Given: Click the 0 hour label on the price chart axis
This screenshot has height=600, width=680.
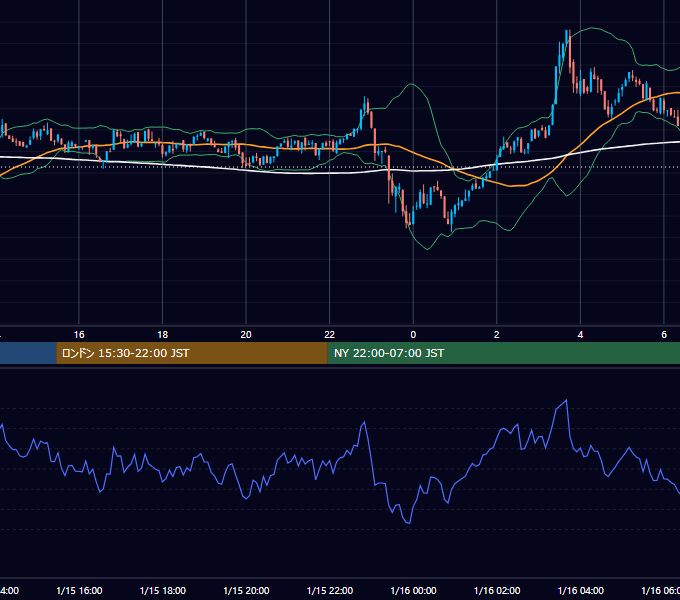Looking at the screenshot, I should (x=413, y=335).
